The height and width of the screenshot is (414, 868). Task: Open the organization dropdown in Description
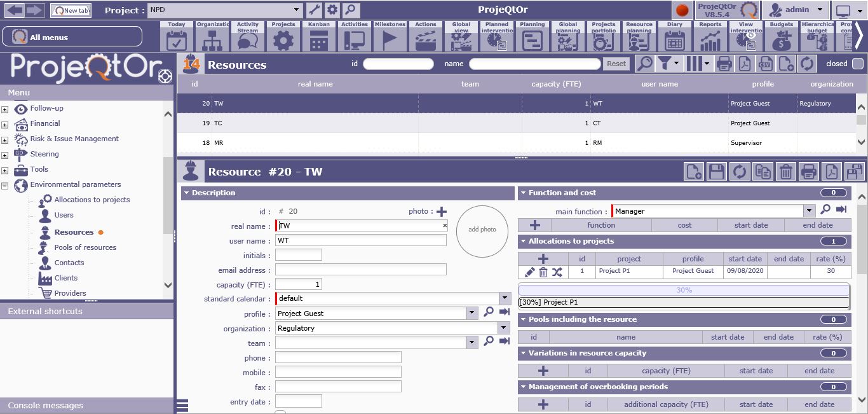pos(504,328)
